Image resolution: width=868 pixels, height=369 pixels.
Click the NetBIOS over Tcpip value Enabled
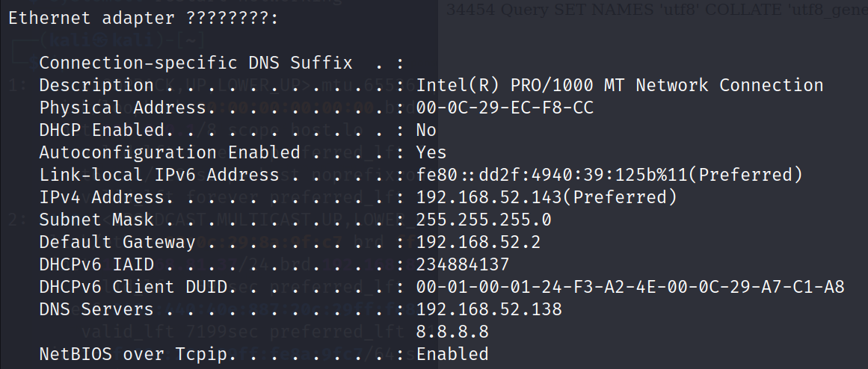(452, 353)
